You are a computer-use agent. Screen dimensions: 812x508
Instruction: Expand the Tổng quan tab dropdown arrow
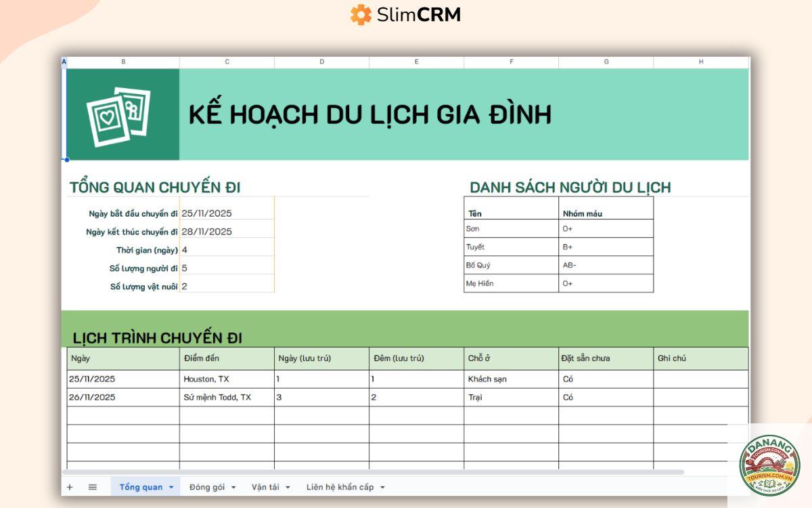(x=171, y=487)
